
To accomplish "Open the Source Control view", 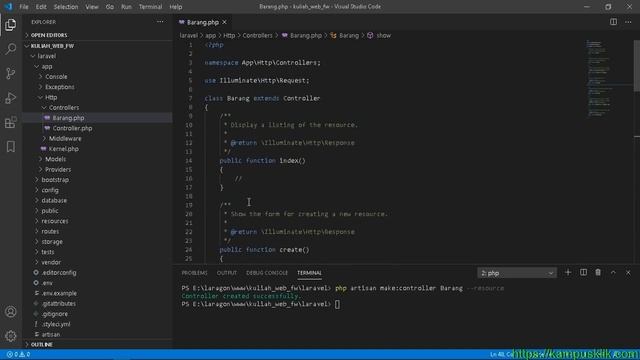I will (11, 73).
